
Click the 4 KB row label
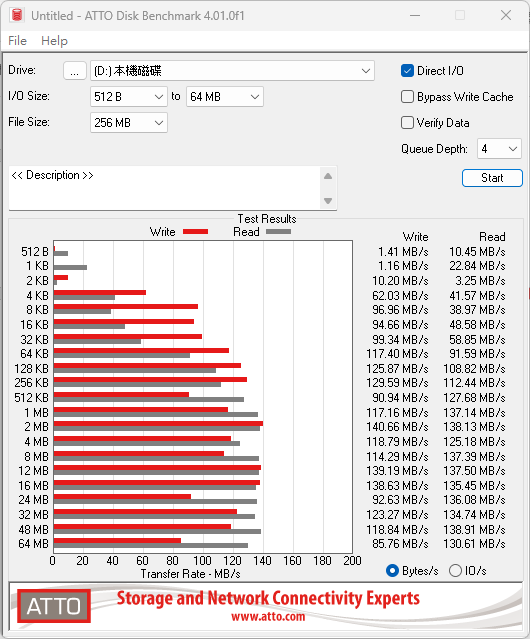[37, 295]
